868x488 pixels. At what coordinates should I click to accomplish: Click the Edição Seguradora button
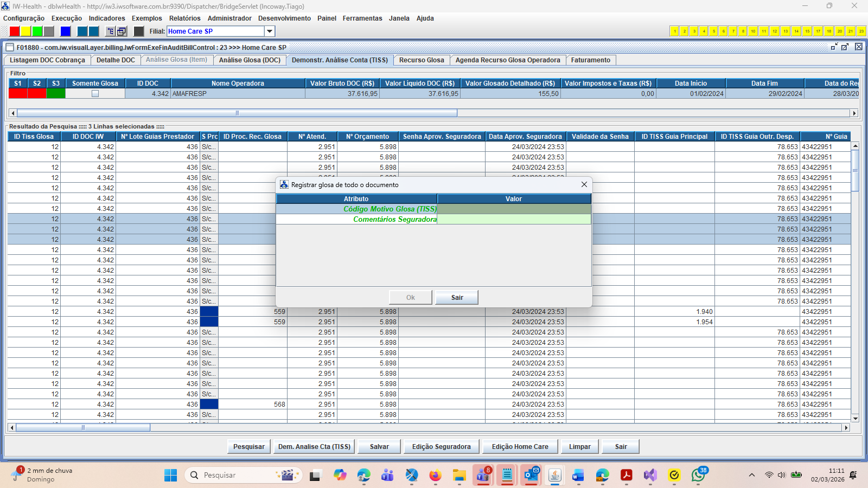pyautogui.click(x=441, y=447)
